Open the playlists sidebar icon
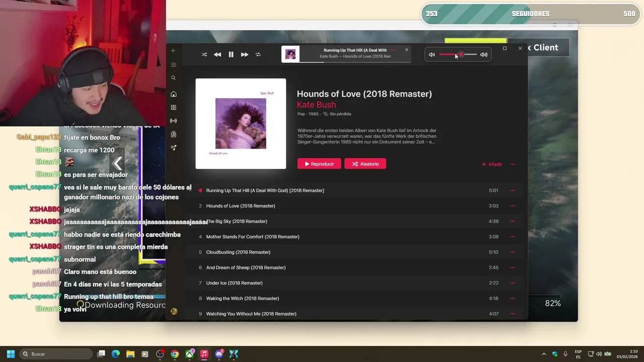Image resolution: width=644 pixels, height=362 pixels. (174, 148)
